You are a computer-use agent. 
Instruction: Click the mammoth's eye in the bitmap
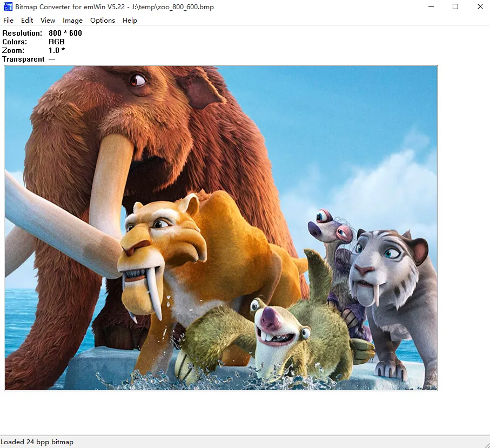click(x=138, y=80)
